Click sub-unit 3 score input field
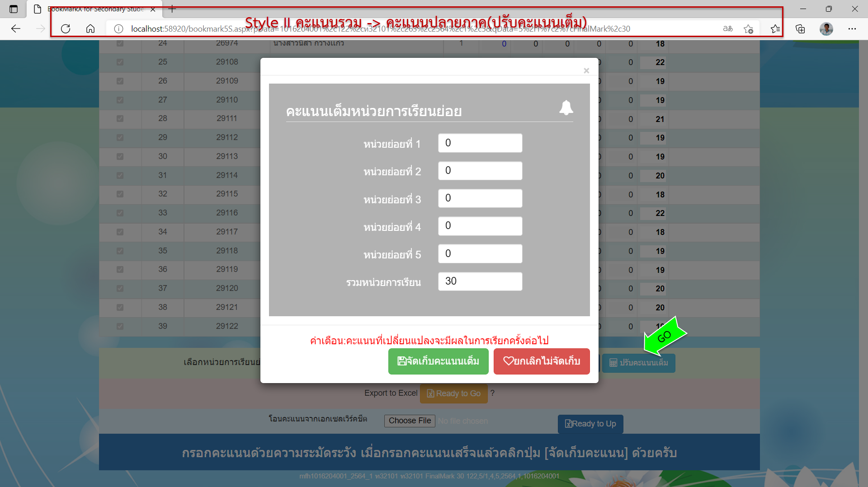Screen dimensions: 868x487 480,198
